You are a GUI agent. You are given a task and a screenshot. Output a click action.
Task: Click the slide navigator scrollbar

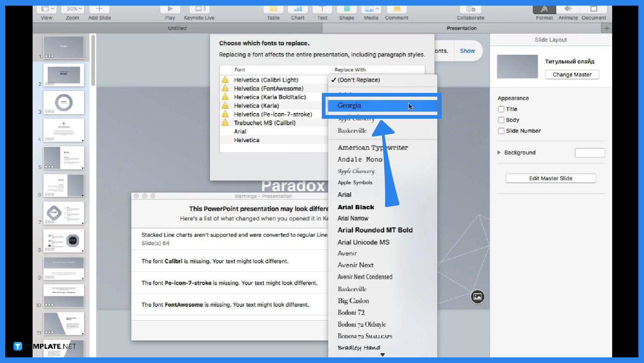tap(93, 60)
